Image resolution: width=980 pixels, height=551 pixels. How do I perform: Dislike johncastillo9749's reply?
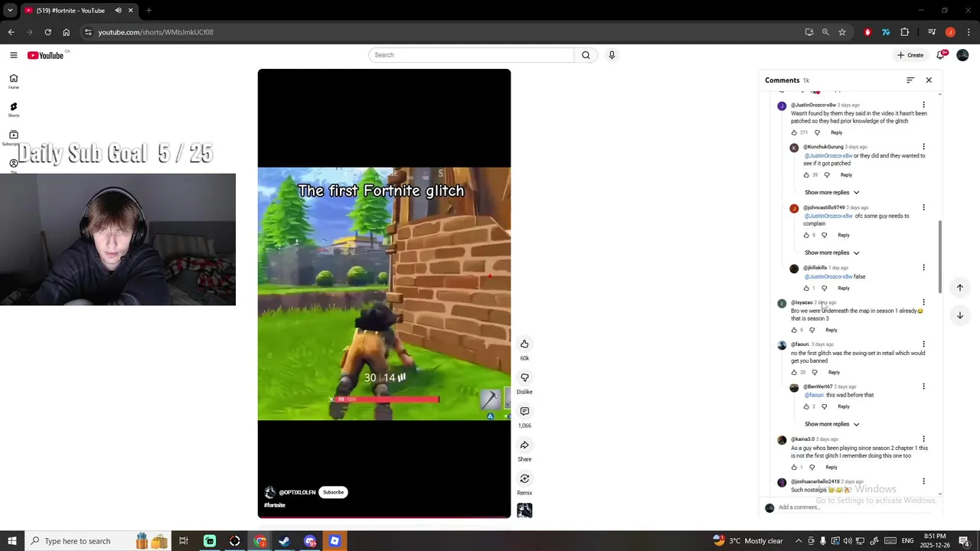pyautogui.click(x=824, y=235)
